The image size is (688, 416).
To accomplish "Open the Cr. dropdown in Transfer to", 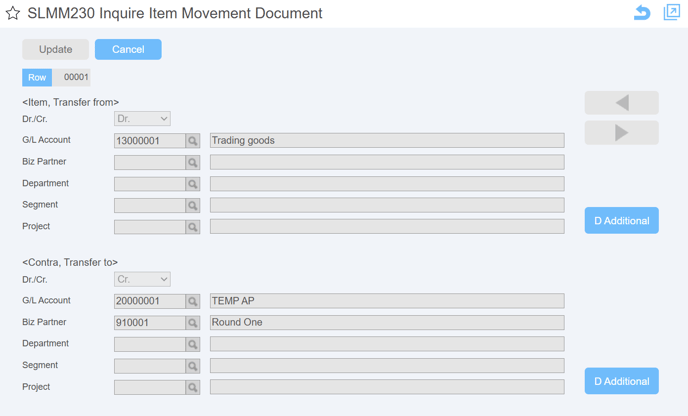I will pos(142,279).
